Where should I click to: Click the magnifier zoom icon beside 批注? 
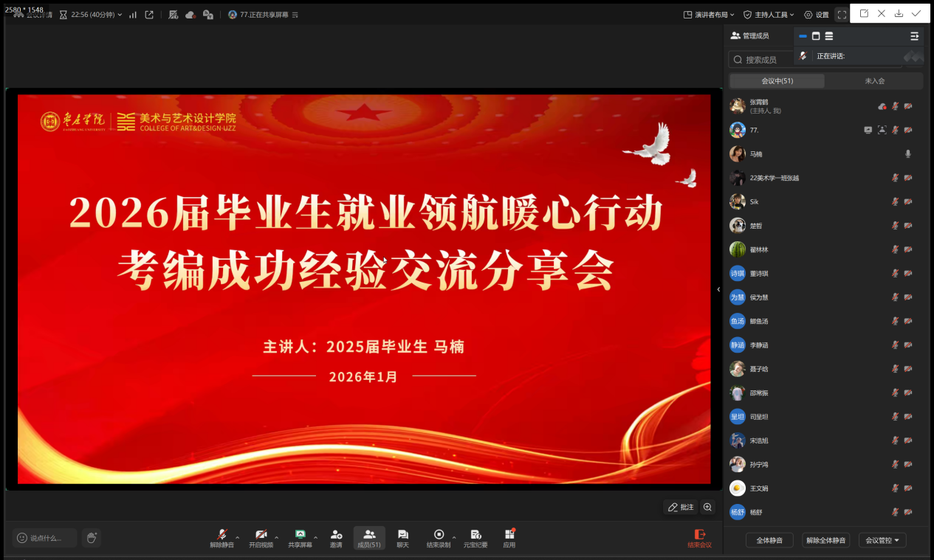point(708,507)
